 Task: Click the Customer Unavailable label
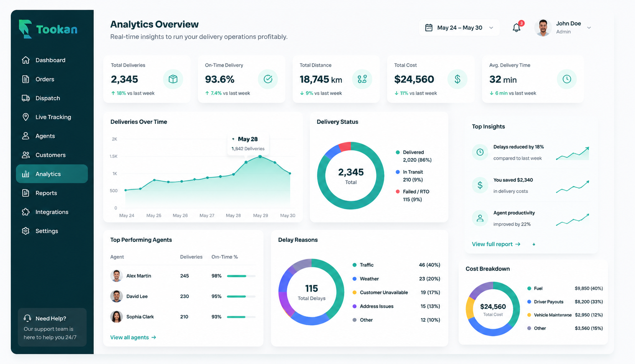pyautogui.click(x=384, y=293)
